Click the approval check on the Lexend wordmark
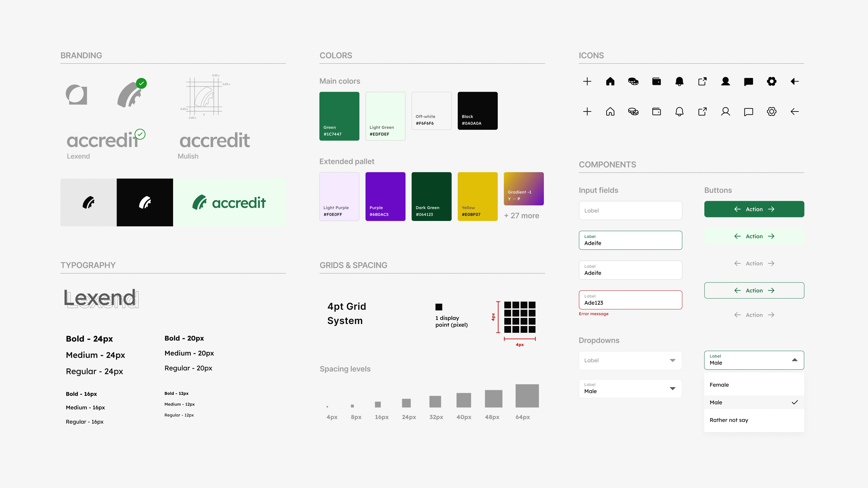Screen dimensions: 868x488 (141, 134)
